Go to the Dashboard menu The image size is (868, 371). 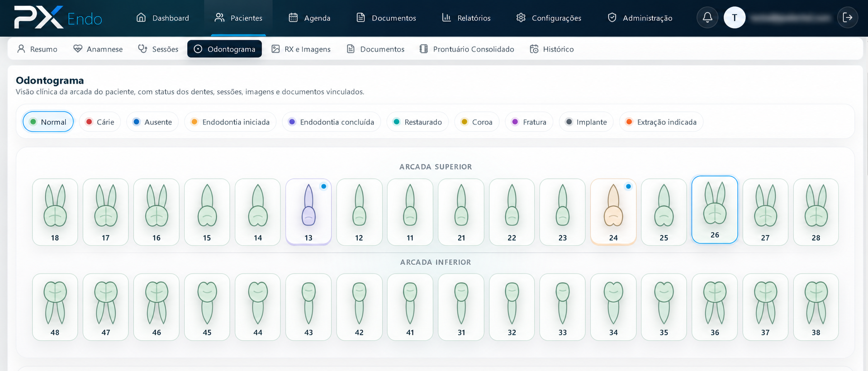(163, 18)
